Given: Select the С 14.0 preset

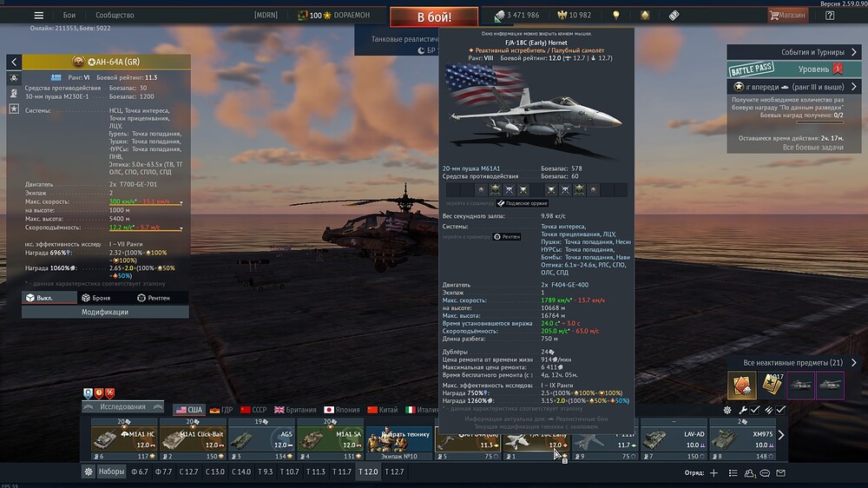Looking at the screenshot, I should 240,472.
